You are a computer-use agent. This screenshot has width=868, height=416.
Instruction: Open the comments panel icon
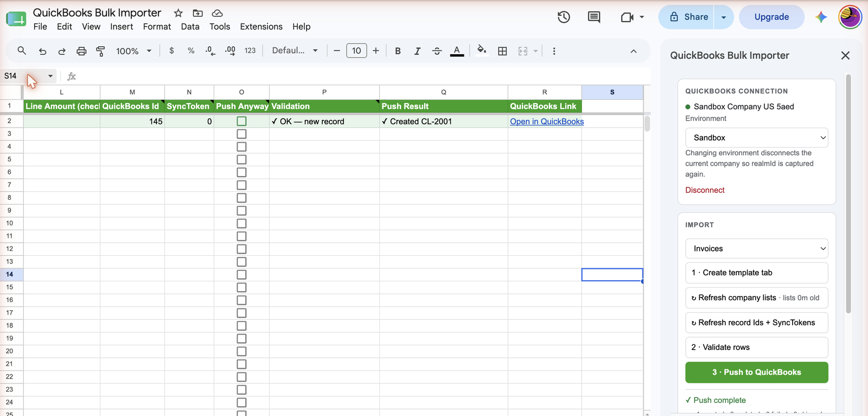coord(594,17)
